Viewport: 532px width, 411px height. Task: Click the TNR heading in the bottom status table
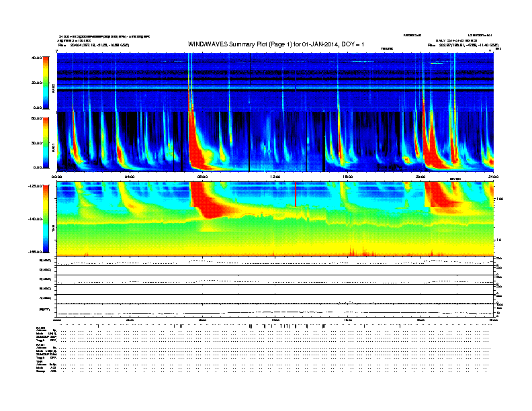pos(39,361)
